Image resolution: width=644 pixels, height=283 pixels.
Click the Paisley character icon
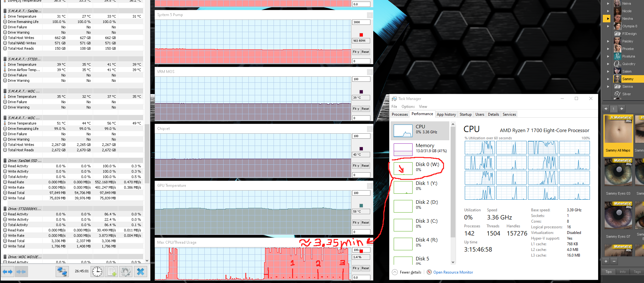pos(617,41)
